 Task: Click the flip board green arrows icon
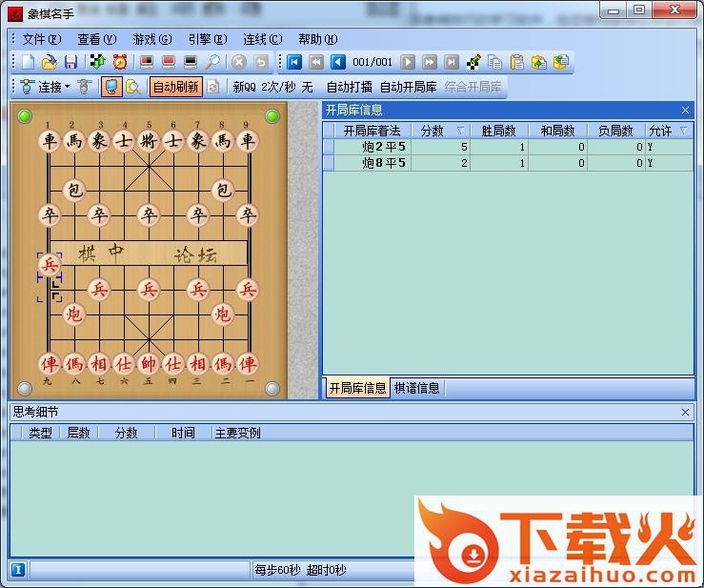(97, 62)
